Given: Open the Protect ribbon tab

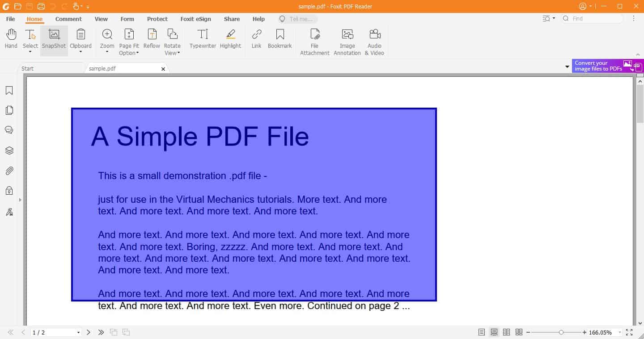Looking at the screenshot, I should [x=157, y=19].
